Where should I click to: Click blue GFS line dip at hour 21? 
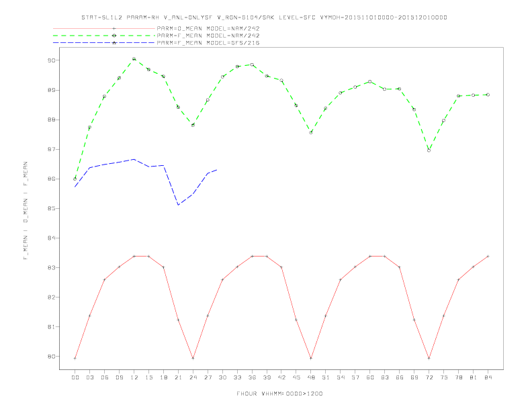[178, 205]
